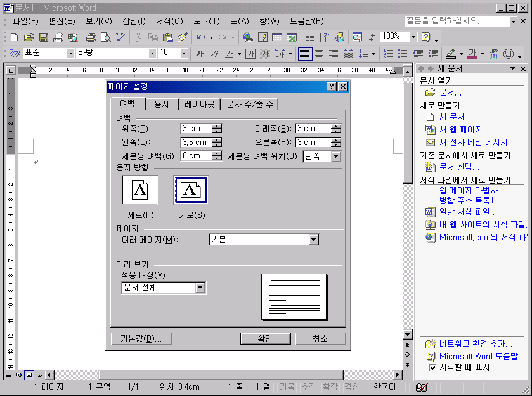Click the Copy toolbar icon
Image resolution: width=532 pixels, height=396 pixels.
click(153, 37)
